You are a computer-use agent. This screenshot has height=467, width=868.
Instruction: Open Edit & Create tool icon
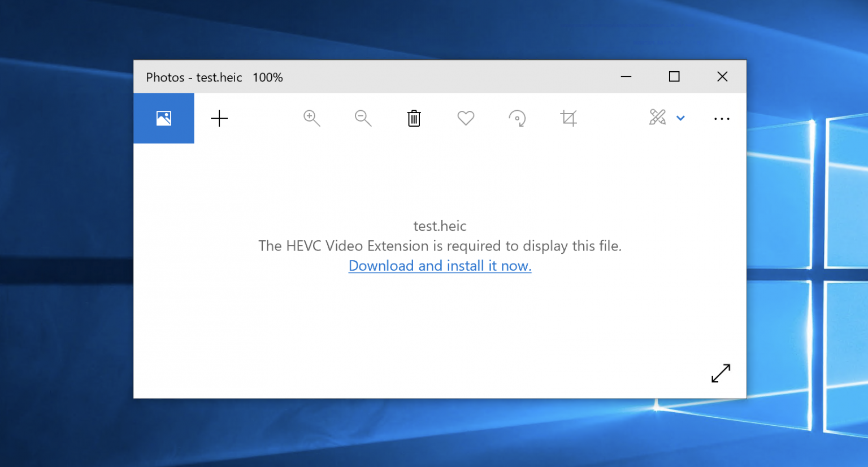tap(658, 117)
